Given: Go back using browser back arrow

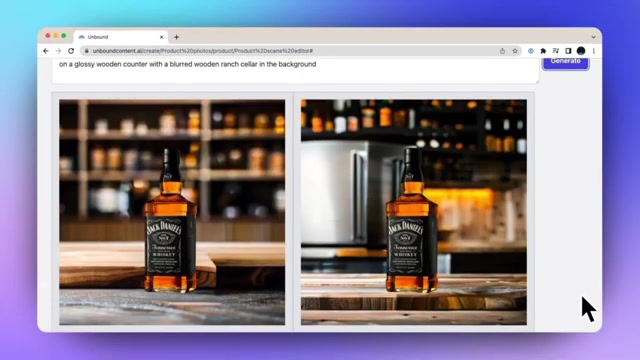Looking at the screenshot, I should coord(46,51).
